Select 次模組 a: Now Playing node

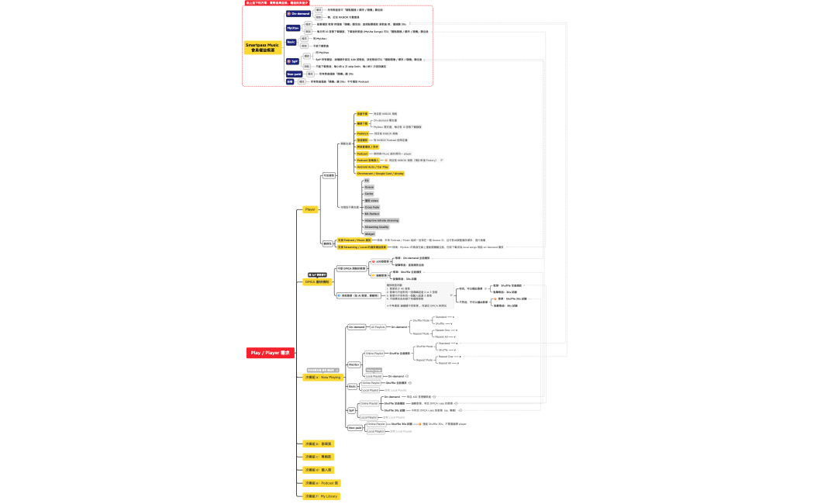pos(322,377)
